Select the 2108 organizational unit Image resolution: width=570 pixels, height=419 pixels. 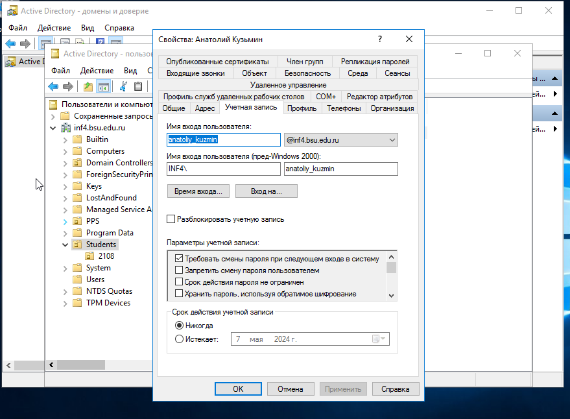point(106,256)
